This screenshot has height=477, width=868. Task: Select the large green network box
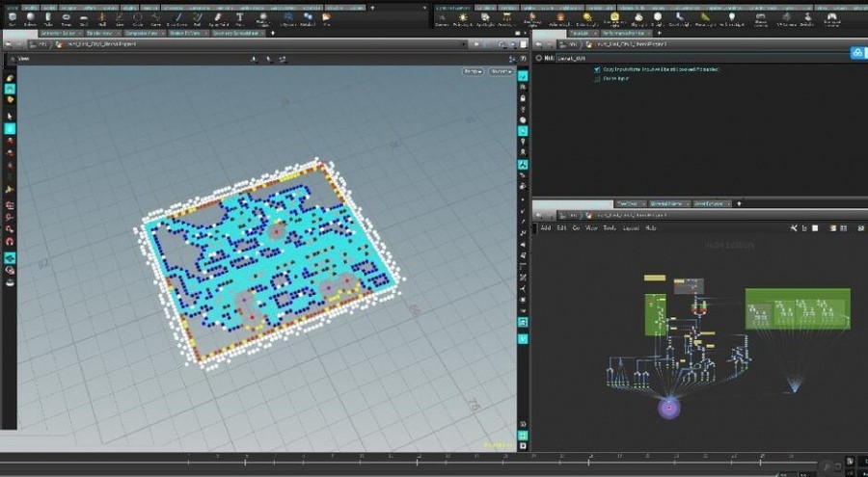pos(798,308)
